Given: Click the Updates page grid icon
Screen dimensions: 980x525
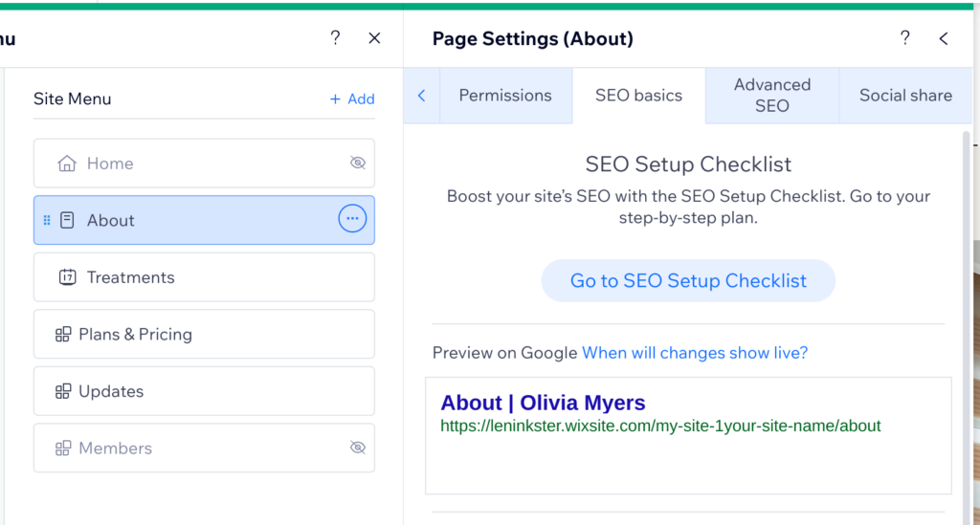Looking at the screenshot, I should pos(63,391).
